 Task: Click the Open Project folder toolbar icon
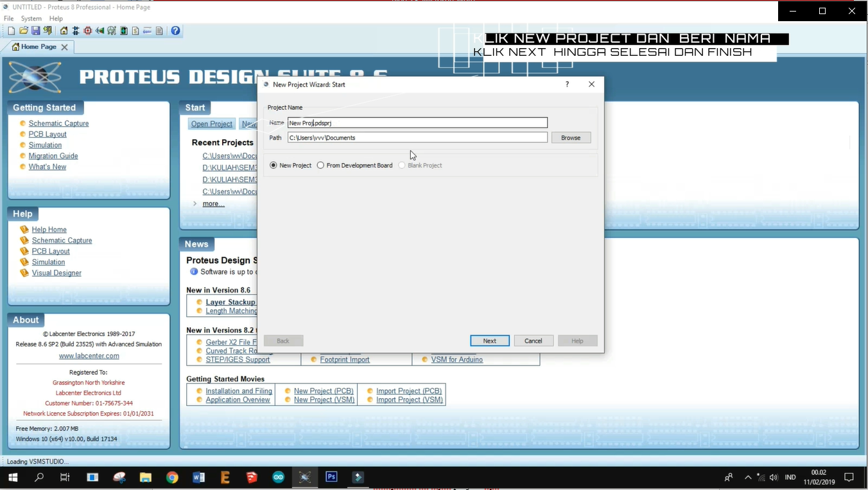(24, 31)
